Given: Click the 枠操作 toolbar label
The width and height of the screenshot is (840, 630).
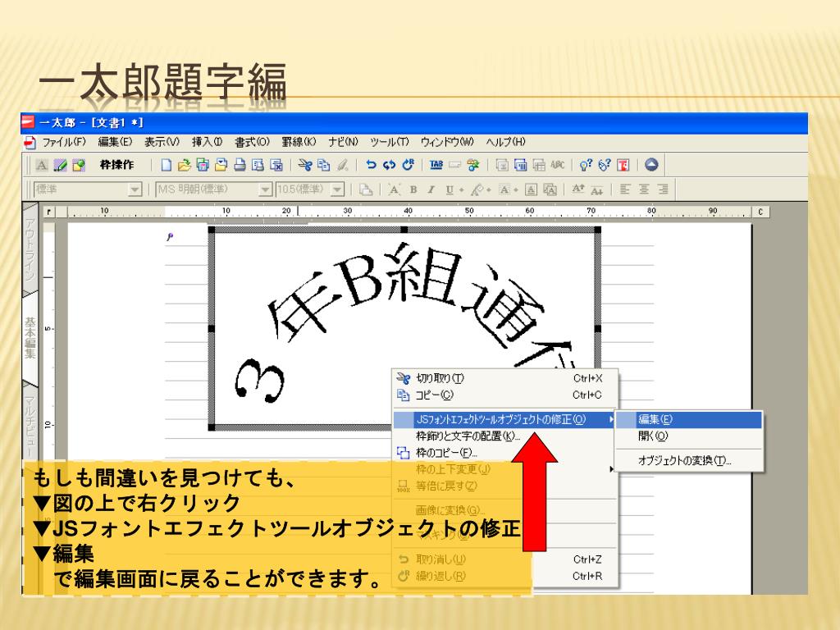Looking at the screenshot, I should (116, 165).
